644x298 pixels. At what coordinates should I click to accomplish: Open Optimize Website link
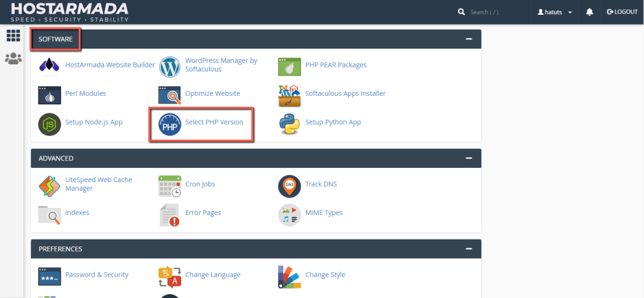click(213, 93)
